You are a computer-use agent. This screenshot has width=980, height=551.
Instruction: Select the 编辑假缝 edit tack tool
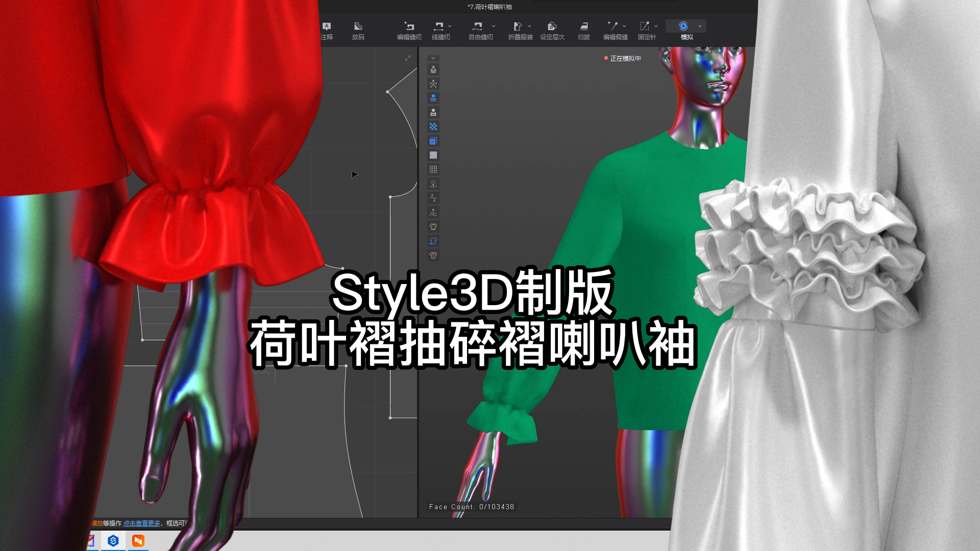click(615, 31)
